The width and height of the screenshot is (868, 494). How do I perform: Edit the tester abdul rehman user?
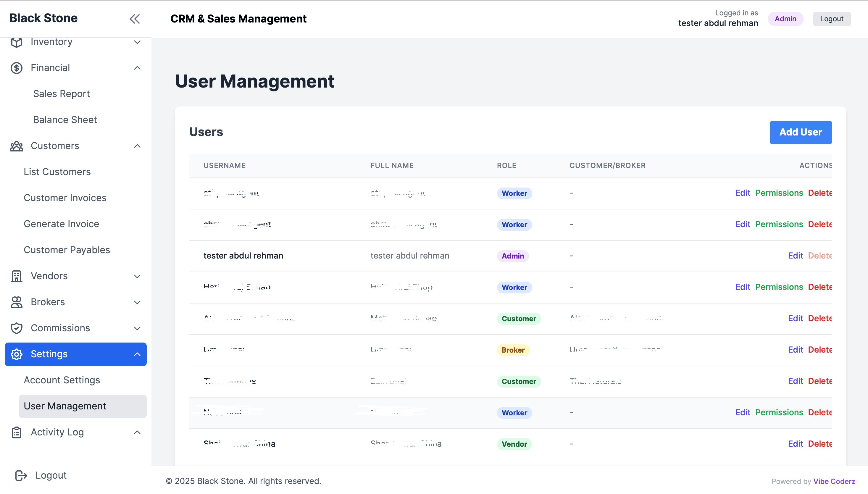pyautogui.click(x=795, y=256)
